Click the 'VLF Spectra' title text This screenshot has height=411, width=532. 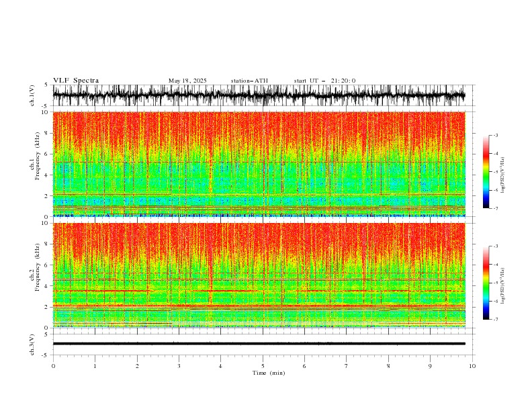pos(76,81)
